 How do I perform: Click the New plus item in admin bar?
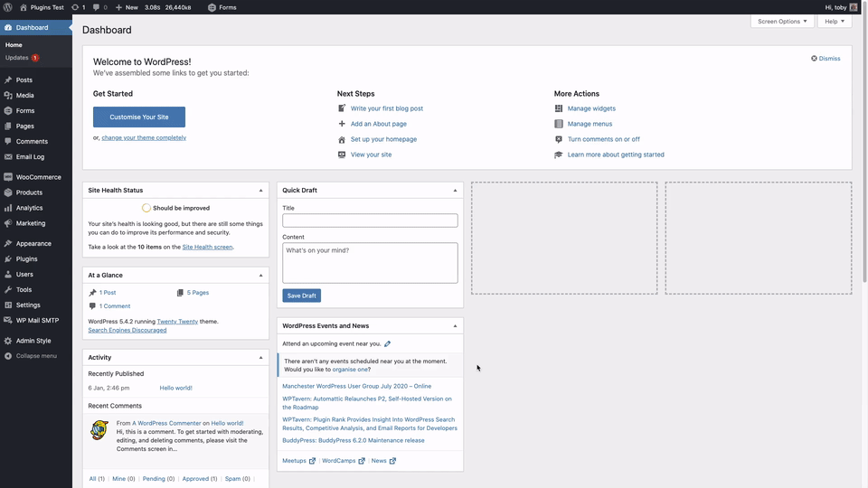(127, 7)
